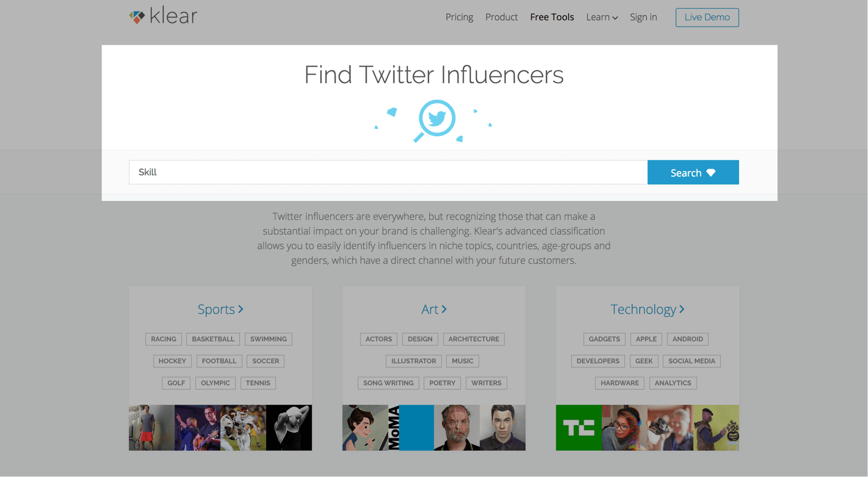868x477 pixels.
Task: Expand the Sports category chevron
Action: [x=241, y=309]
